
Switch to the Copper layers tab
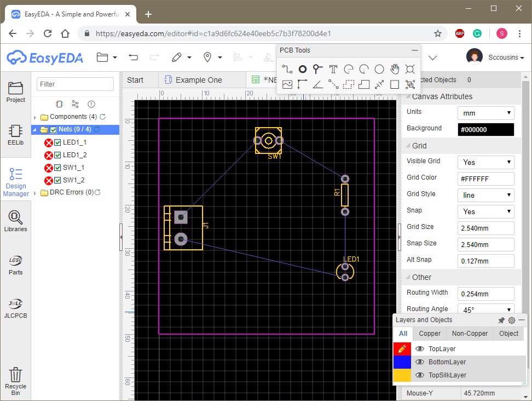(430, 334)
